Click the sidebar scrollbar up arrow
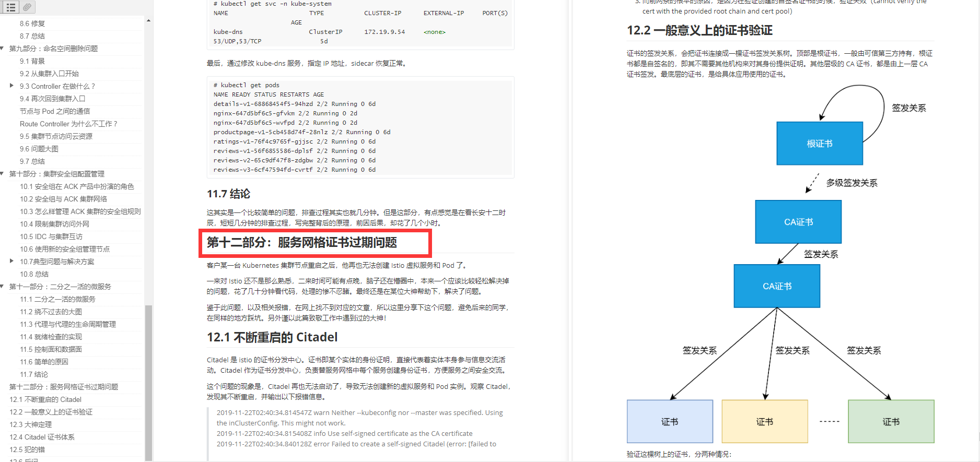The image size is (980, 462). click(x=148, y=20)
